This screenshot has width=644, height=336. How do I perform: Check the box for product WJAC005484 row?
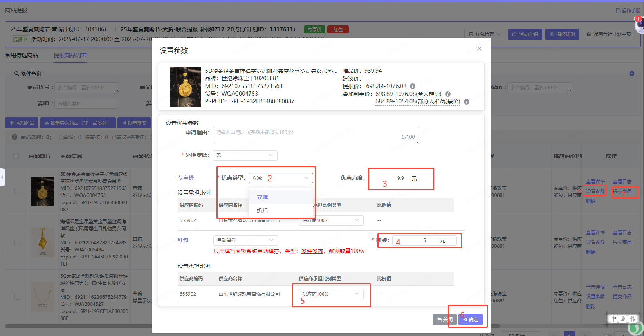point(17,242)
